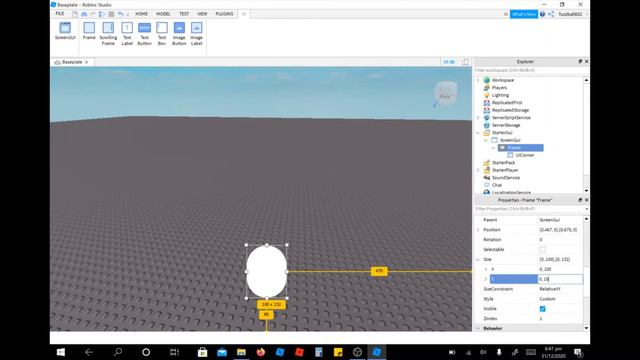Insert an Image Button element
Image resolution: width=640 pixels, height=360 pixels.
[179, 33]
